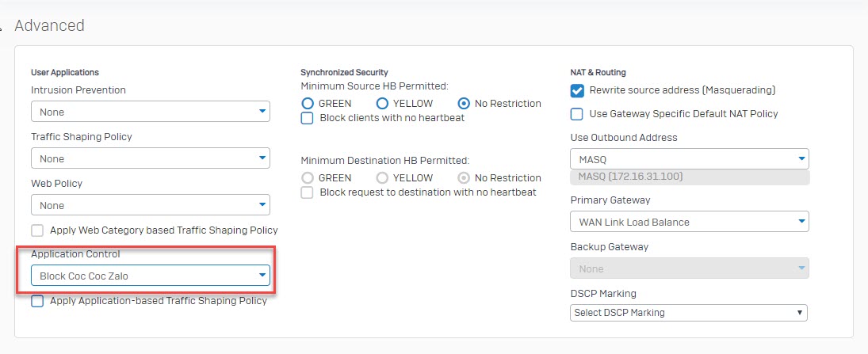Uncheck Rewrite source address (Masquerading)
Screen dimensions: 868x354
(577, 90)
